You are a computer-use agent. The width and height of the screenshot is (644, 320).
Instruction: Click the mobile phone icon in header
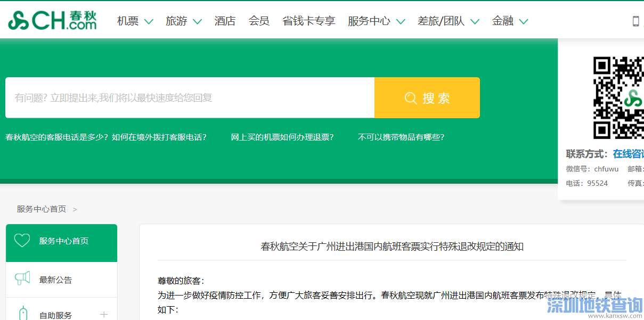(635, 21)
